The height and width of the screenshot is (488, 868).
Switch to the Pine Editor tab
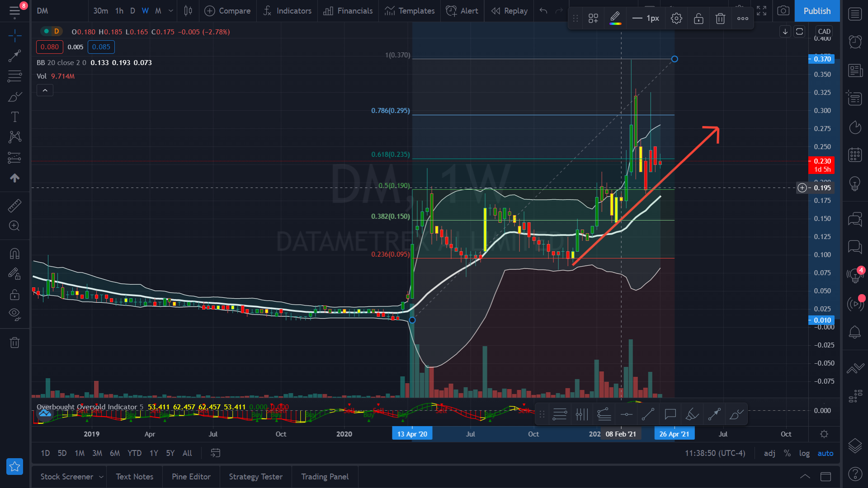[x=191, y=476]
